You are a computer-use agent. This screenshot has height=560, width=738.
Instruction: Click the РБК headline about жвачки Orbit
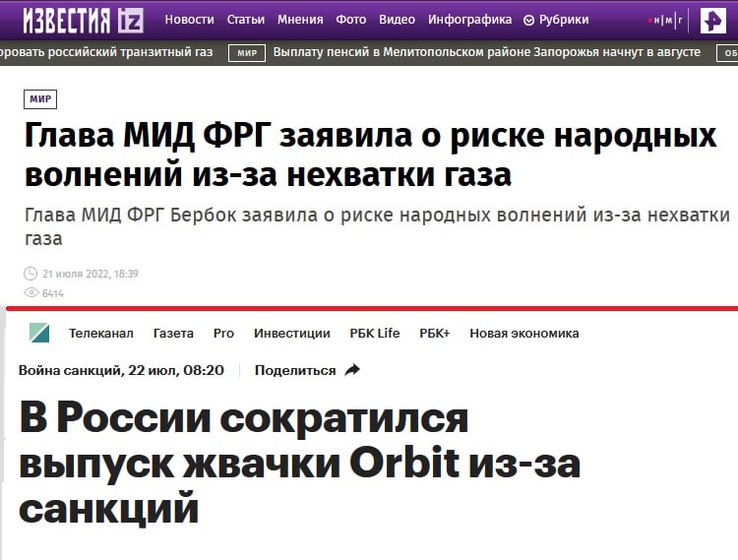[299, 463]
